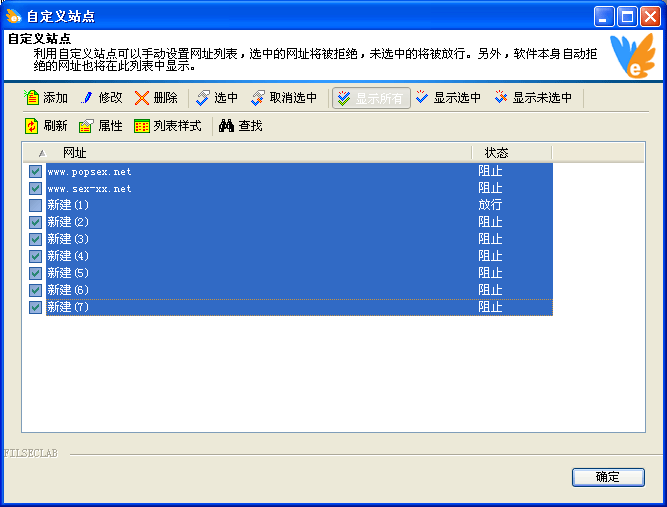Close the 自定义站点 dialog window

(x=650, y=16)
